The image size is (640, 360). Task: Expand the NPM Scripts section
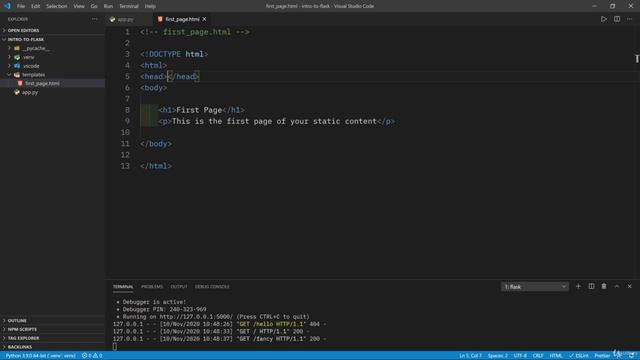(x=22, y=329)
